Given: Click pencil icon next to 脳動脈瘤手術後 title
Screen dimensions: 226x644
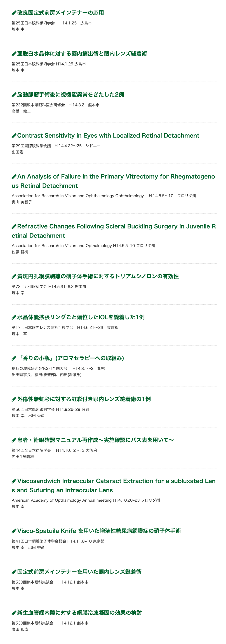Looking at the screenshot, I should pyautogui.click(x=14, y=95).
